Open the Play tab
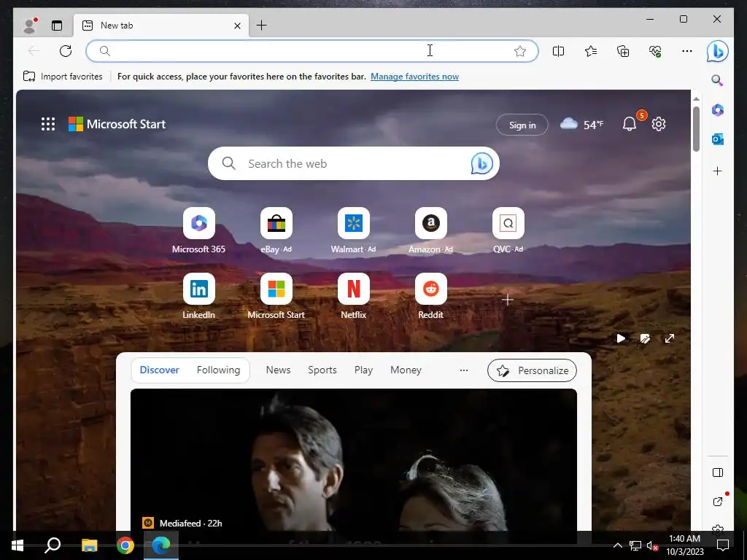 [363, 370]
